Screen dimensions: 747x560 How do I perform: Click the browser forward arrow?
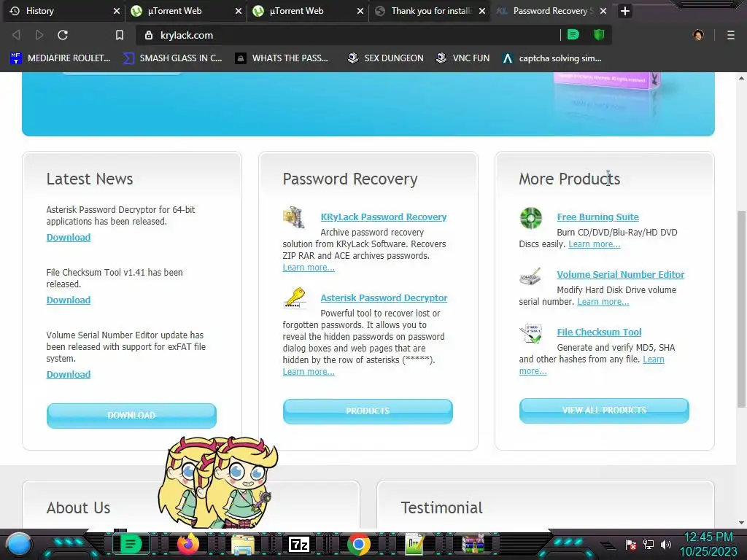[x=39, y=35]
